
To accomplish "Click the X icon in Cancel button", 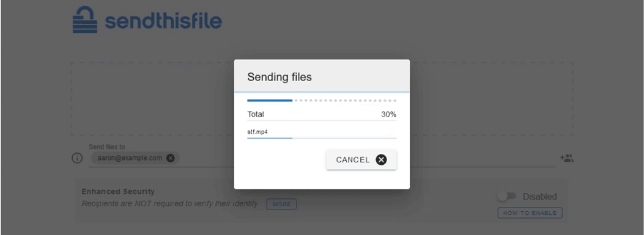I will pyautogui.click(x=382, y=159).
